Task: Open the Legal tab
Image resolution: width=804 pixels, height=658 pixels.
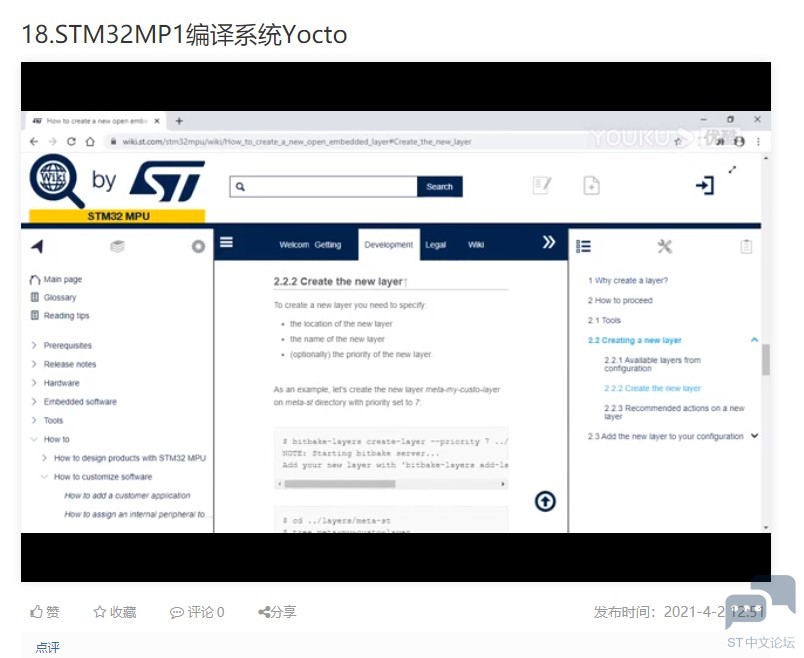Action: [435, 245]
